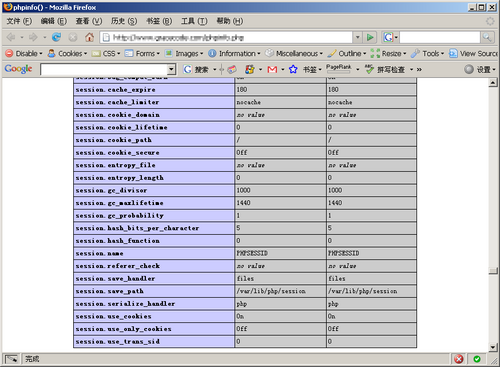Open the Images toolbar menu
The width and height of the screenshot is (500, 367).
[184, 53]
